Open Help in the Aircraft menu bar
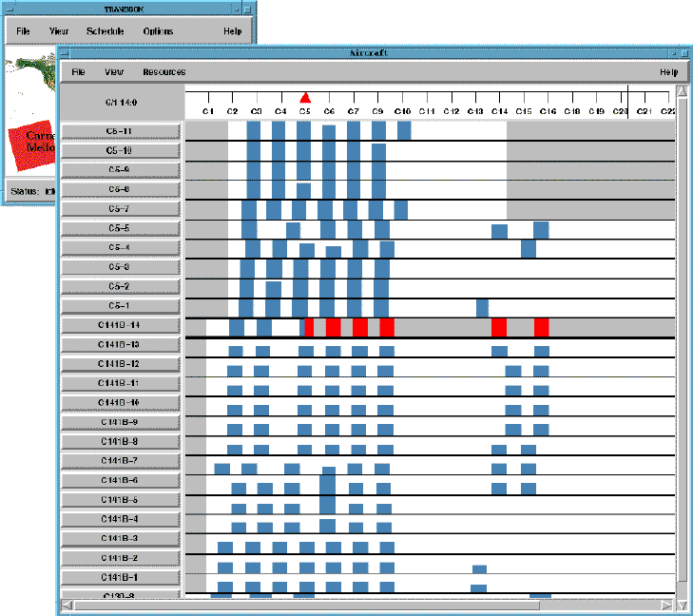Screen dimensions: 693x616 [x=668, y=72]
